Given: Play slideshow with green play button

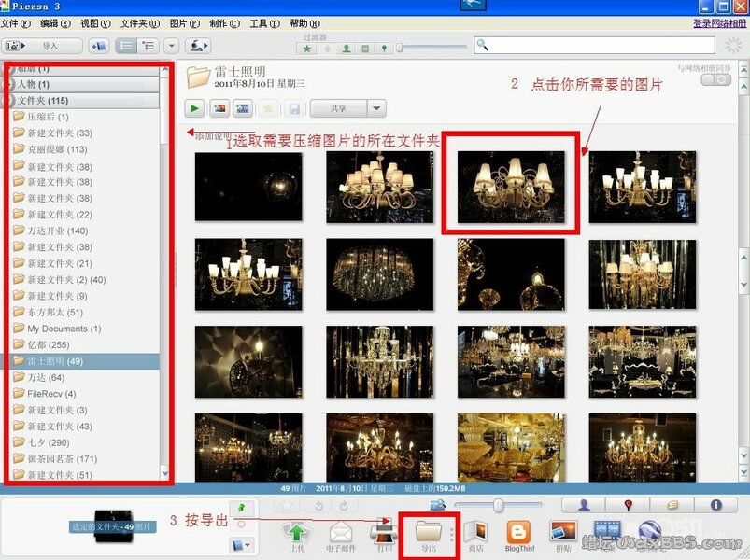Looking at the screenshot, I should [197, 108].
